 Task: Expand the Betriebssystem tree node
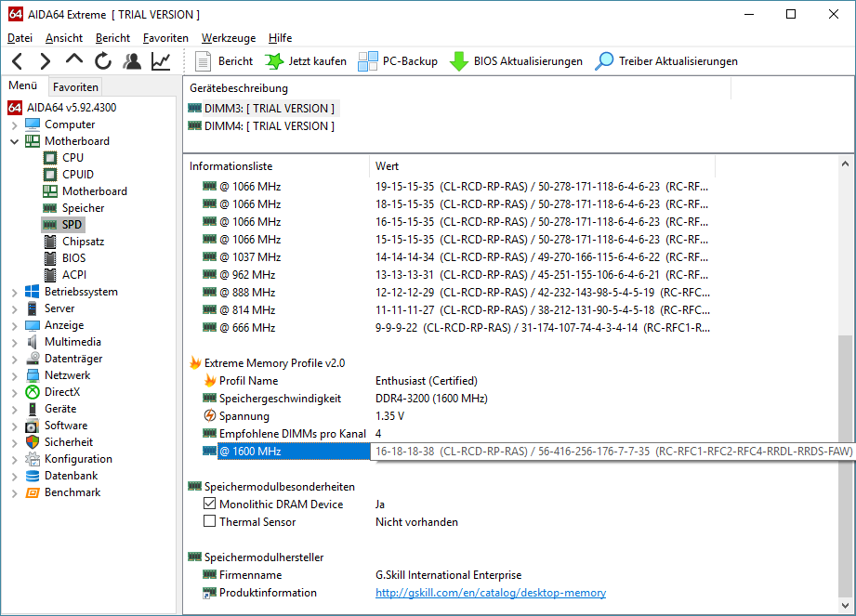tap(15, 293)
